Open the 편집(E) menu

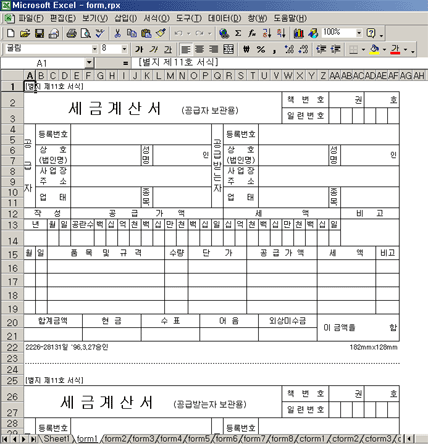point(63,18)
